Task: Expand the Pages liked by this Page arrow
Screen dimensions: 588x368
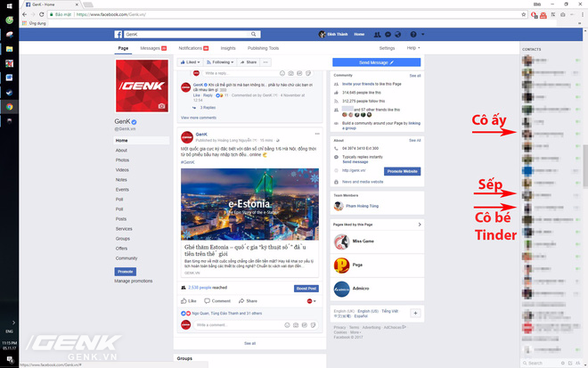Action: (420, 225)
